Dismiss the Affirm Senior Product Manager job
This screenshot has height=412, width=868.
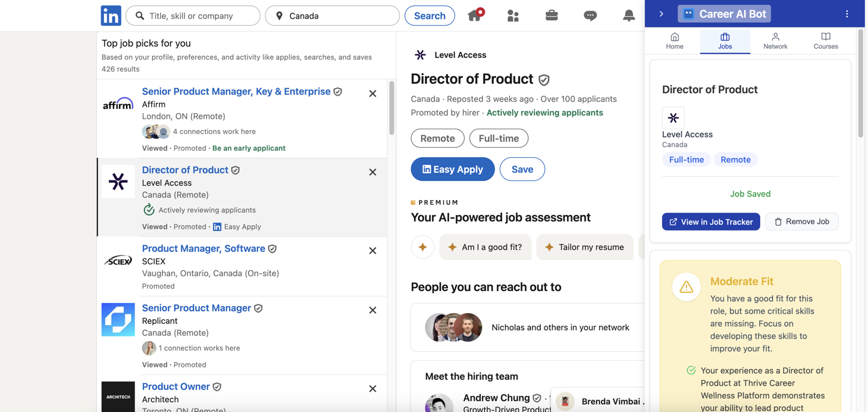372,93
